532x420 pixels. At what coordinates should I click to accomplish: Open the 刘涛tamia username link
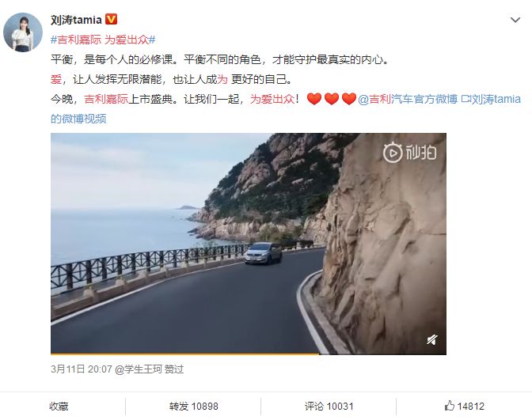(76, 20)
